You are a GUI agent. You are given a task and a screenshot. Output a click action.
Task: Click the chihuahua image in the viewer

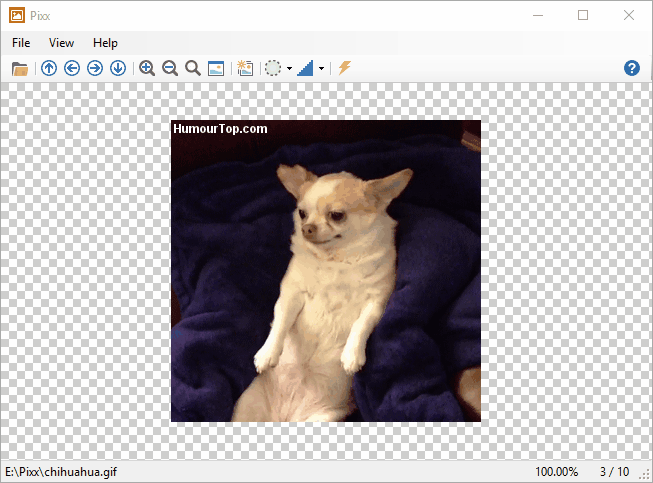click(326, 271)
